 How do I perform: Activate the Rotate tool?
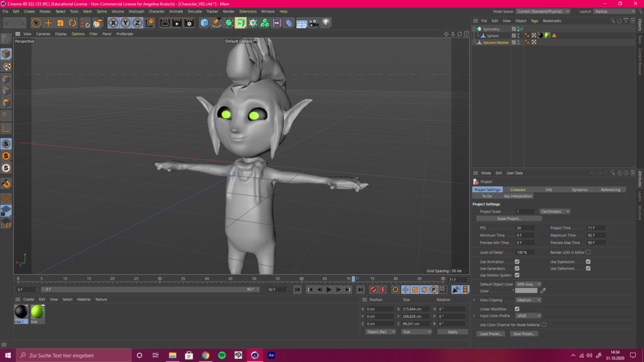73,23
